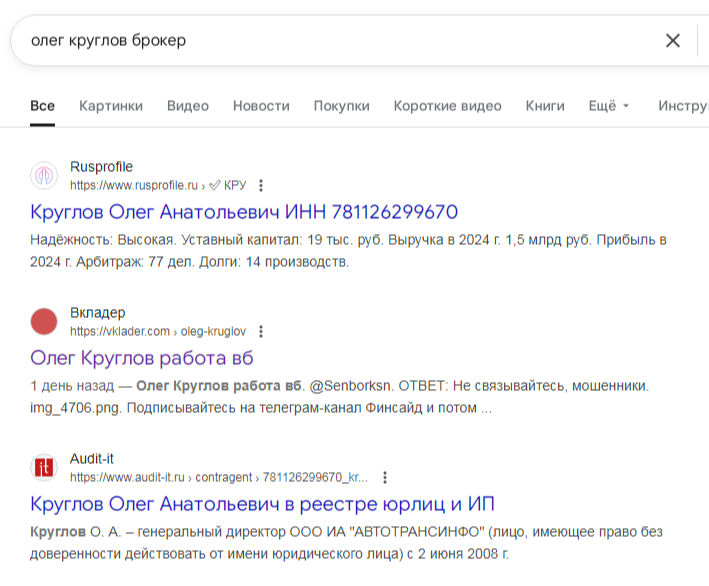709x586 pixels.
Task: Open the Книги search tab
Action: click(545, 106)
